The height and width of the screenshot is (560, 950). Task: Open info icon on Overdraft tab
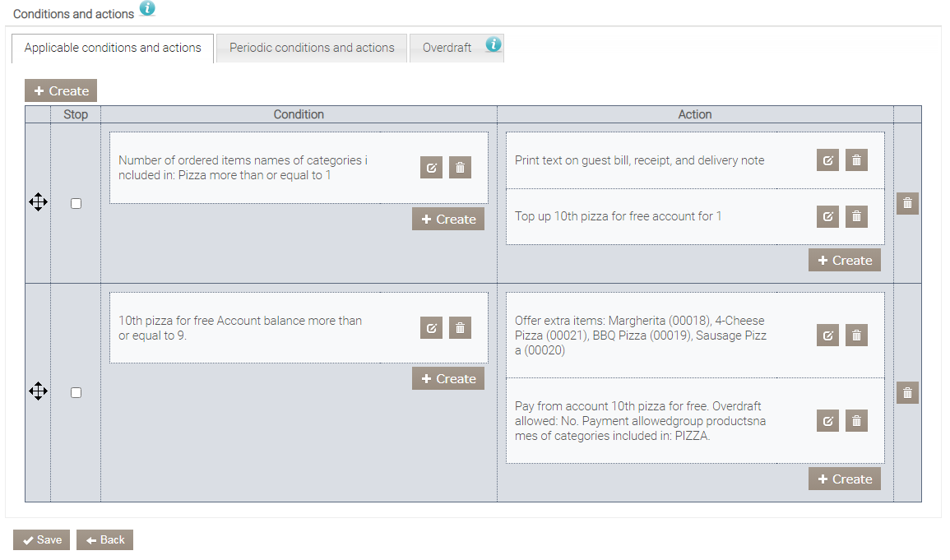[494, 44]
